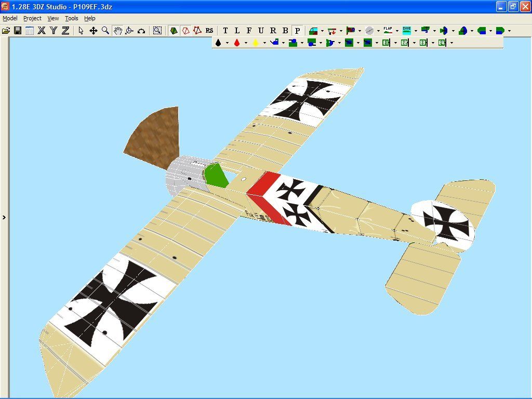Click the open file folder icon
532x399 pixels.
coord(6,31)
